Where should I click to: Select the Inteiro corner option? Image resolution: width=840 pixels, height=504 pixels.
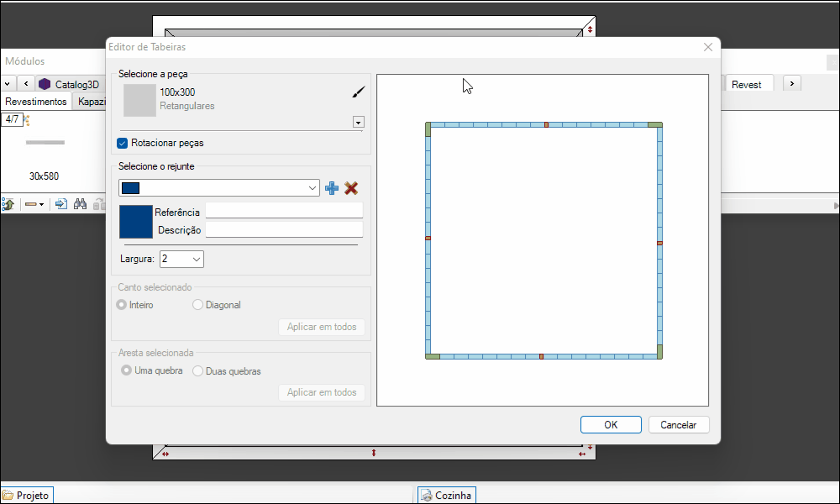point(122,305)
